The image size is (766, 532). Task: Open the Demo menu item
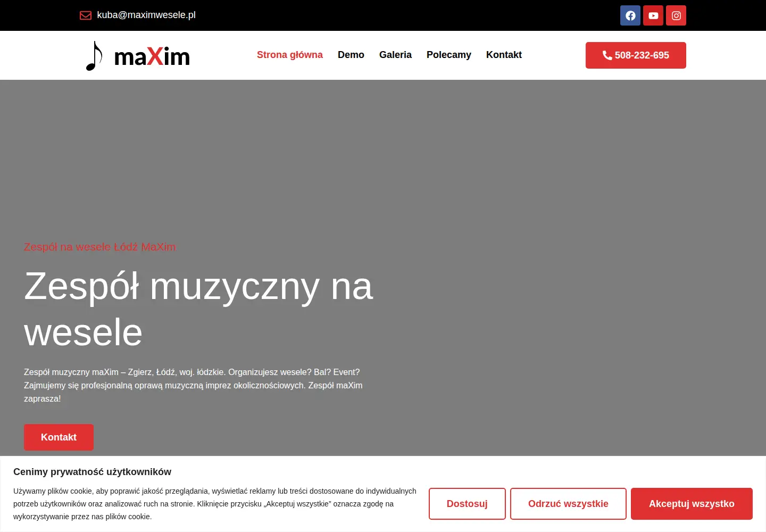tap(351, 55)
